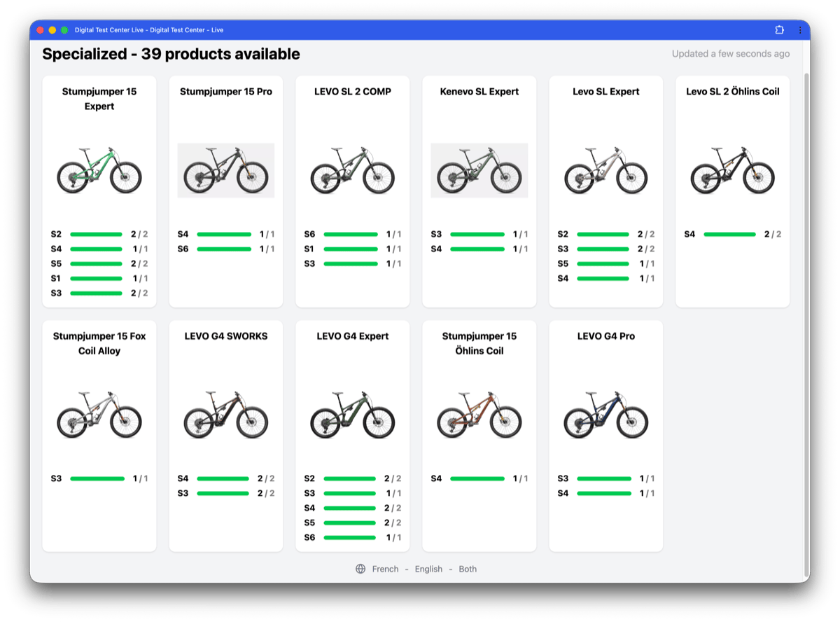Click S3 availability bar in LEVO G4 SWORKS
This screenshot has width=840, height=622.
(x=223, y=493)
